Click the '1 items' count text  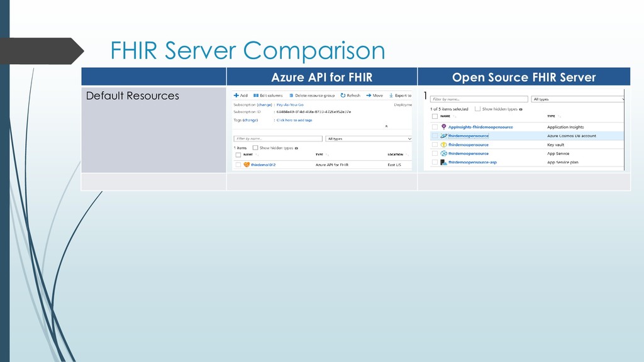point(240,148)
